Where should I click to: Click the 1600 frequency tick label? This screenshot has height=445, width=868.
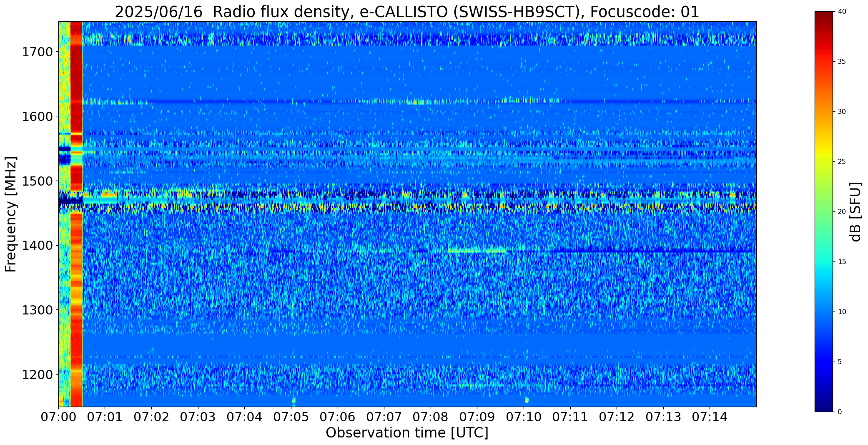[x=37, y=116]
